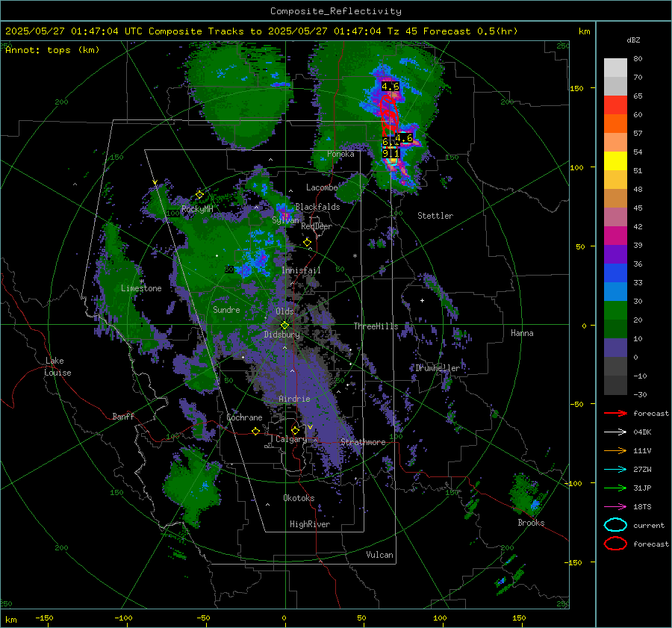Click the Lake Louise label
Image resolution: width=672 pixels, height=628 pixels.
[x=57, y=367]
